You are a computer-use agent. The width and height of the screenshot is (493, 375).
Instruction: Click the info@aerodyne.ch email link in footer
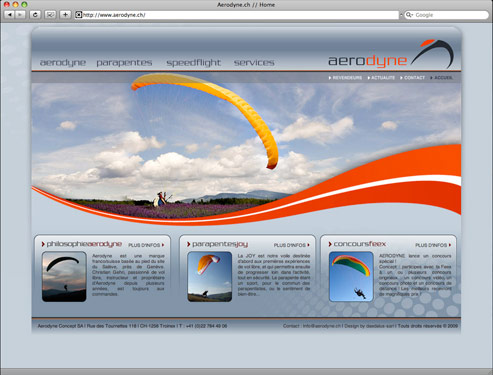point(322,326)
